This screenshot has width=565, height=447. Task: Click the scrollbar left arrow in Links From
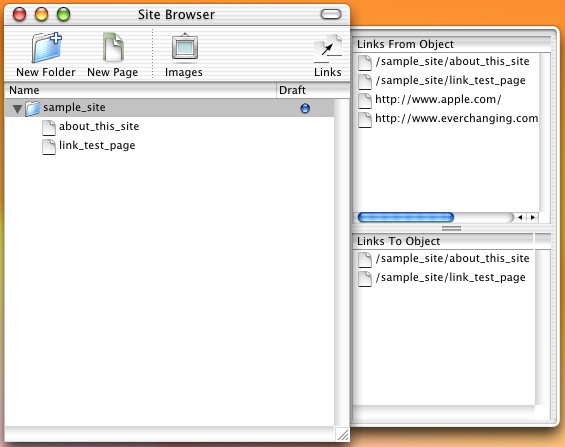(x=520, y=217)
